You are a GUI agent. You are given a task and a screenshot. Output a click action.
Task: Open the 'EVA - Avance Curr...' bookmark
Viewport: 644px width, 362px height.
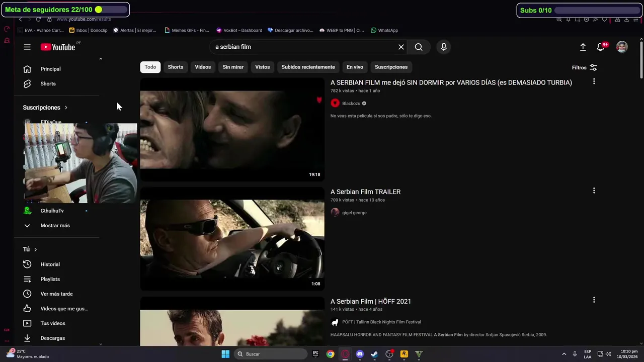click(40, 30)
